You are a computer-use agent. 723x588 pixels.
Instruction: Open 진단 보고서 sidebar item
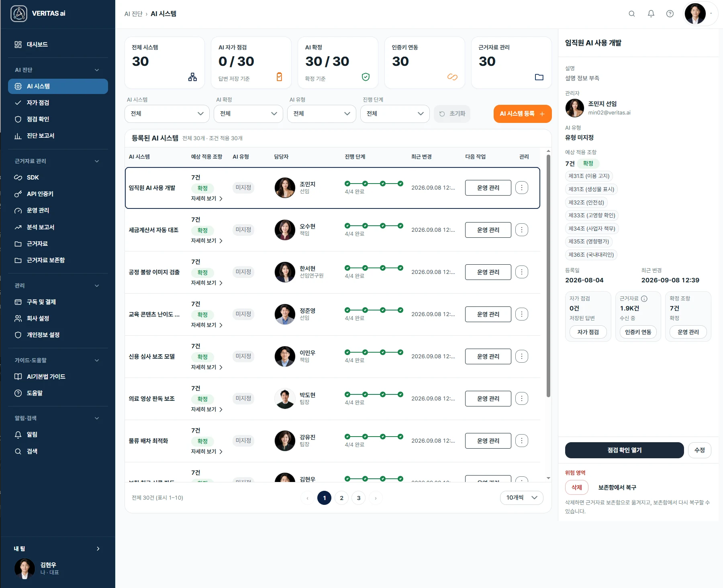[58, 136]
